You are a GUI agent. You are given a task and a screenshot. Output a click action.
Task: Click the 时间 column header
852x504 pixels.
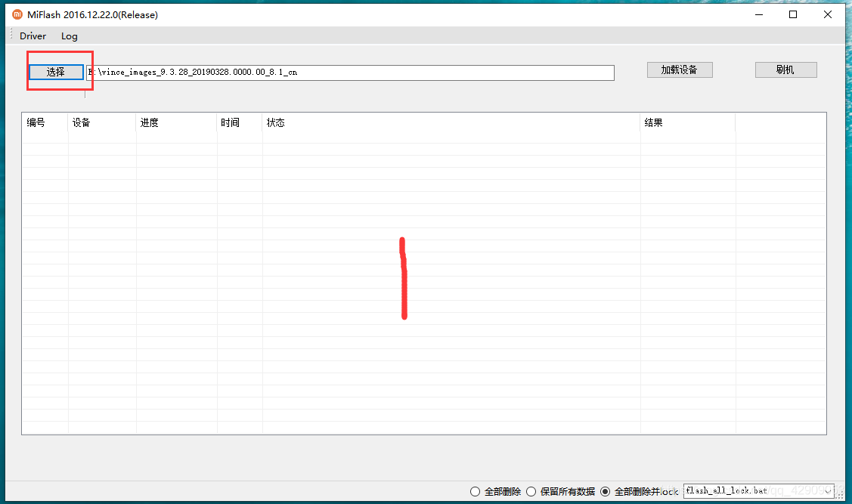pos(240,122)
